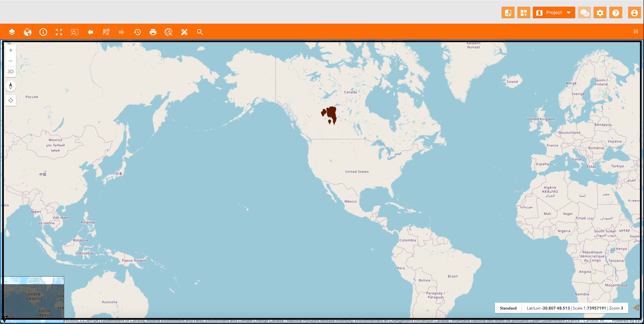Click the Standard button in status bar
644x324 pixels.
click(508, 308)
